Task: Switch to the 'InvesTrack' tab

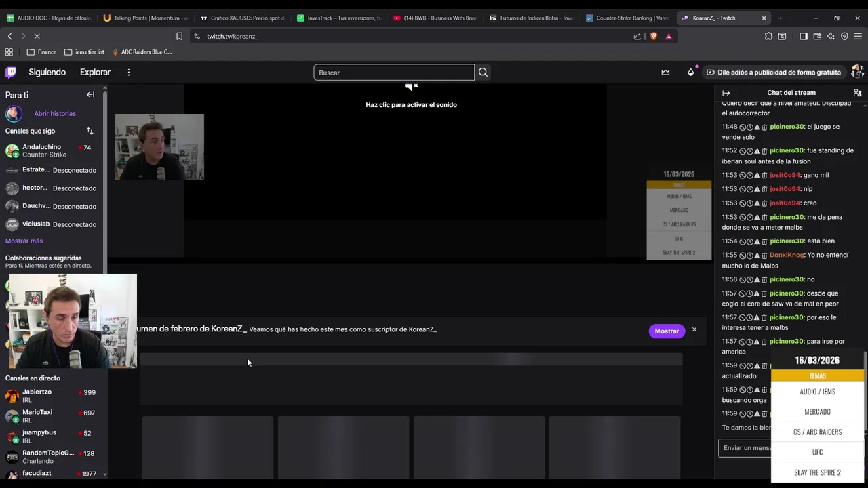Action: pos(339,18)
